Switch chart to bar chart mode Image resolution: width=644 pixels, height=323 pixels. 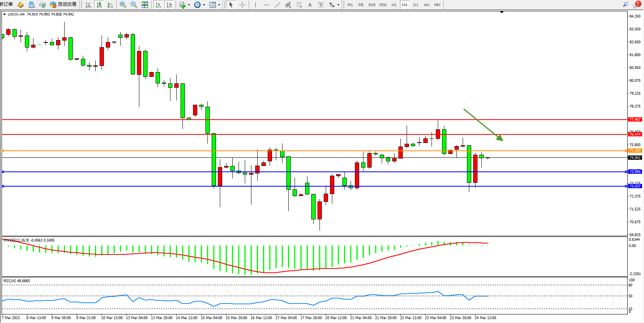[88, 5]
